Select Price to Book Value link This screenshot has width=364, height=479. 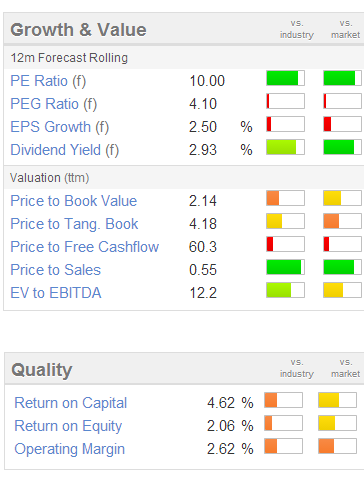(74, 201)
